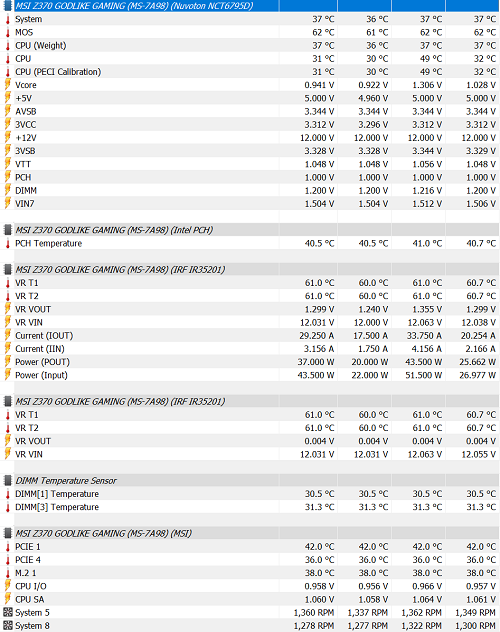The image size is (500, 632).
Task: Click the lightning icon next to 3VCC
Action: [x=7, y=124]
